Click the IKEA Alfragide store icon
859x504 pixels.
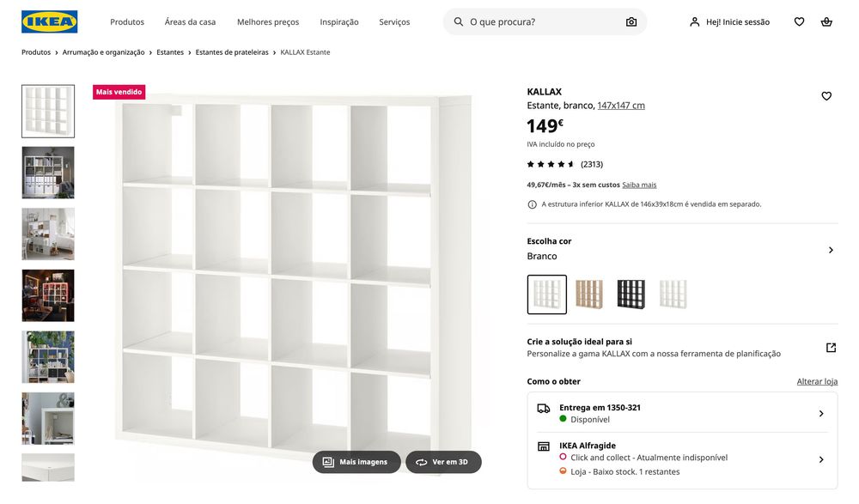coord(544,446)
